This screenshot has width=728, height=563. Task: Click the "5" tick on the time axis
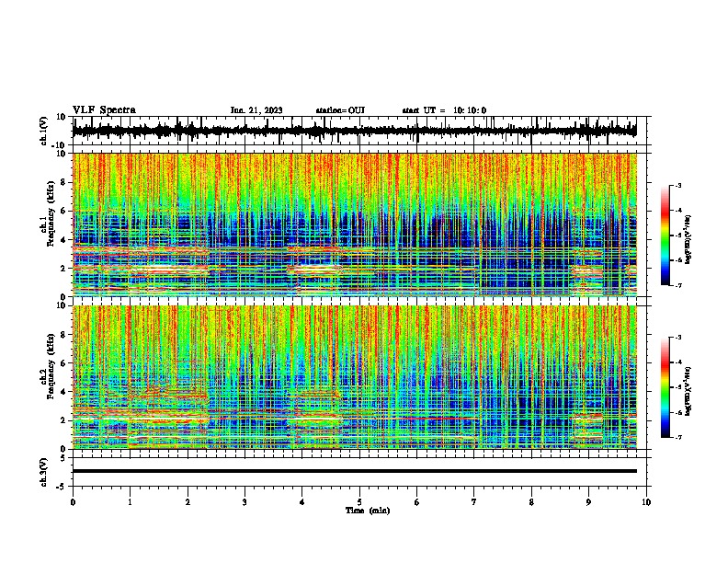[x=359, y=502]
